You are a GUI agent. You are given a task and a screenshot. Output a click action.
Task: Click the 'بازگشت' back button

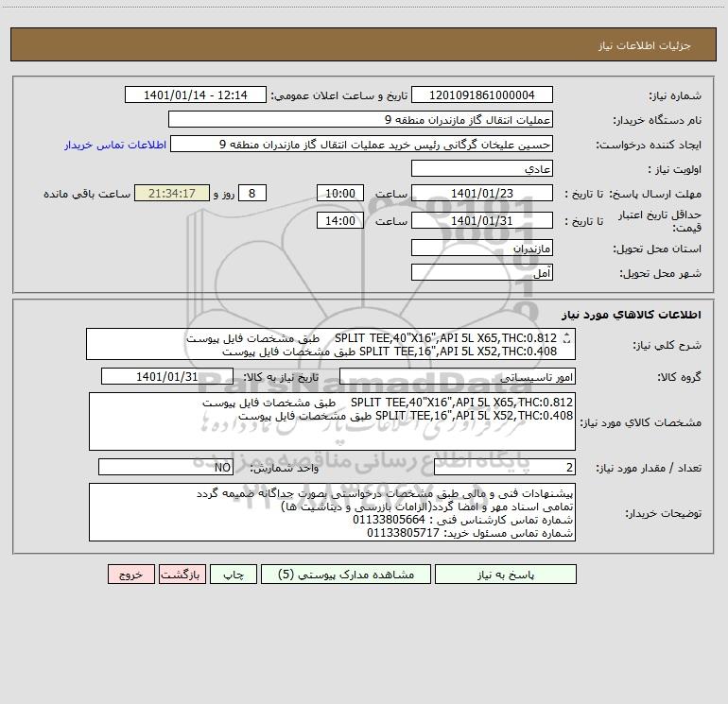point(182,575)
